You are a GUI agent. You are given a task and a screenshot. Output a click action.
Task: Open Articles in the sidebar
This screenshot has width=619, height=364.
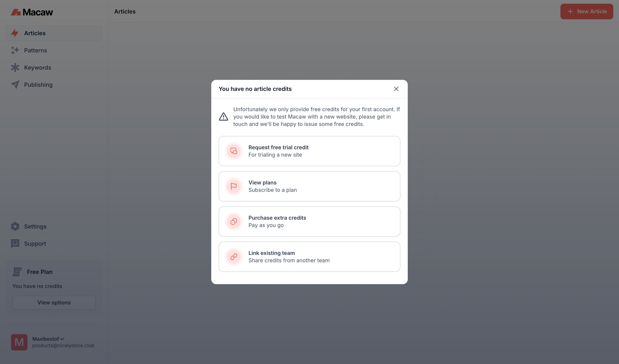(x=54, y=33)
